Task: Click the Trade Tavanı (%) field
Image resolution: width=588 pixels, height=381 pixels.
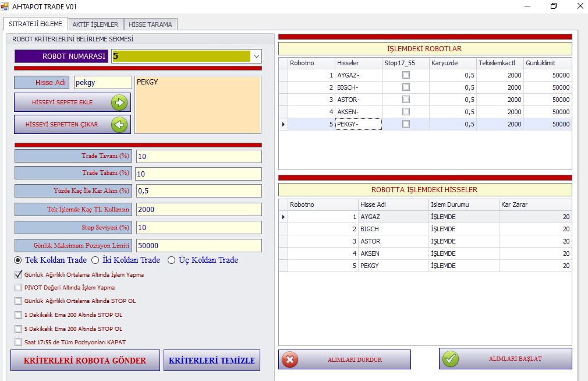Action: [199, 157]
